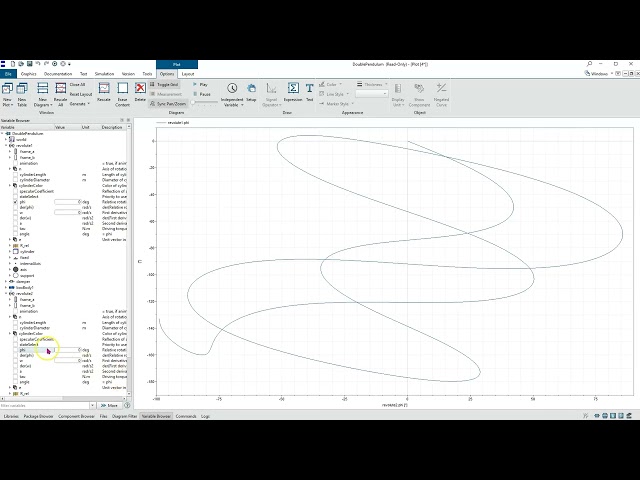Open Package Browser panel tab

[38, 416]
